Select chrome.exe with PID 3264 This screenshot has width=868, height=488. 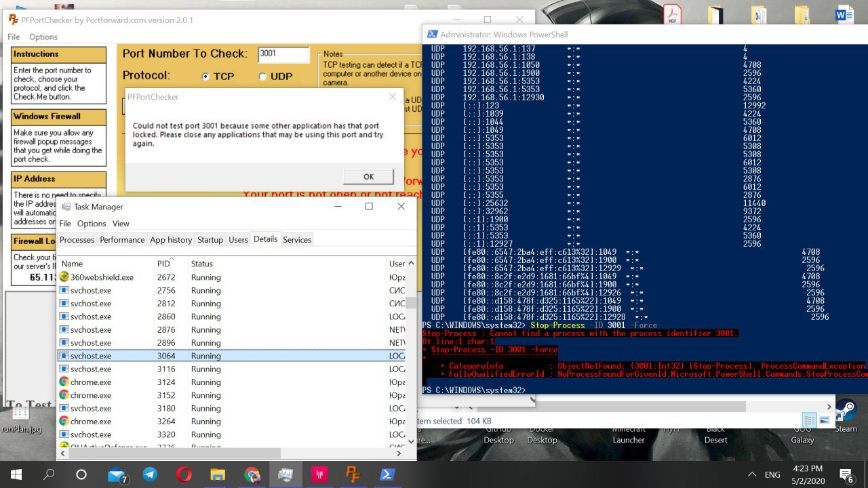click(232, 422)
